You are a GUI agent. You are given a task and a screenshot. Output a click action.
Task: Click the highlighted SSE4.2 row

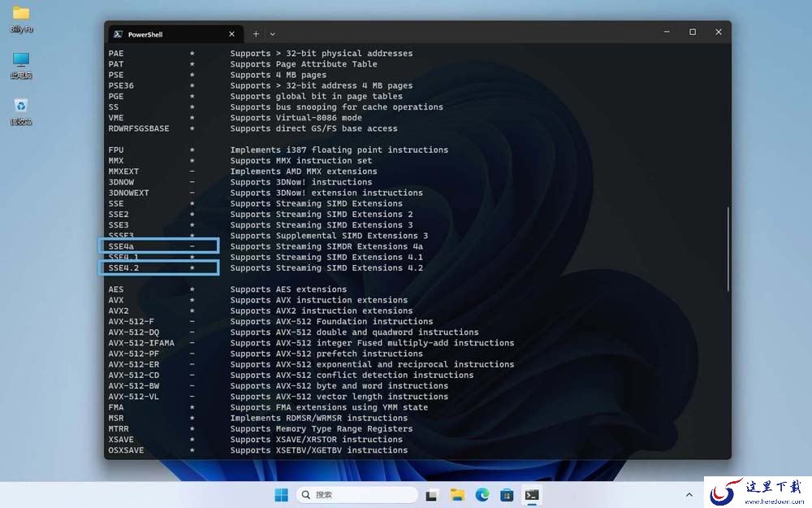(158, 268)
